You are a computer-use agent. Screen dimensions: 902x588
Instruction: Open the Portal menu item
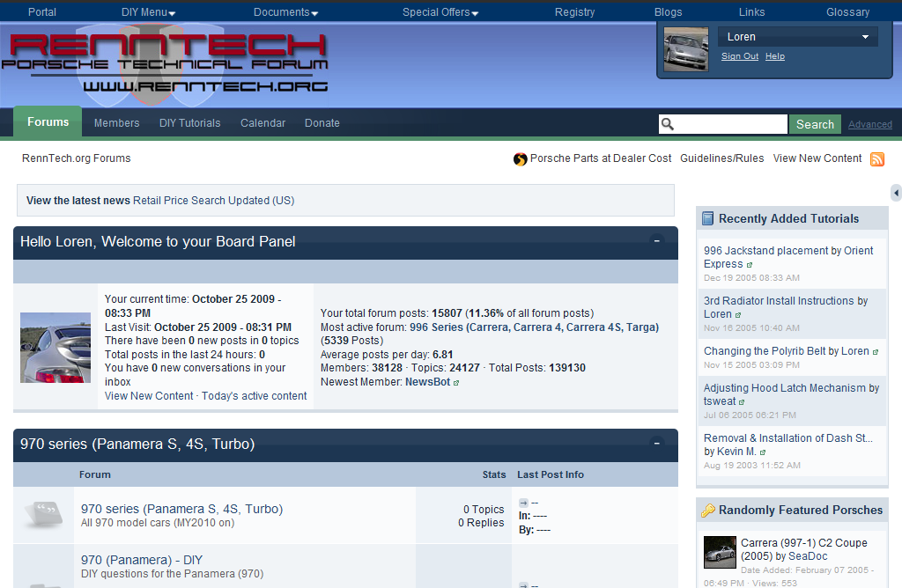pyautogui.click(x=42, y=12)
